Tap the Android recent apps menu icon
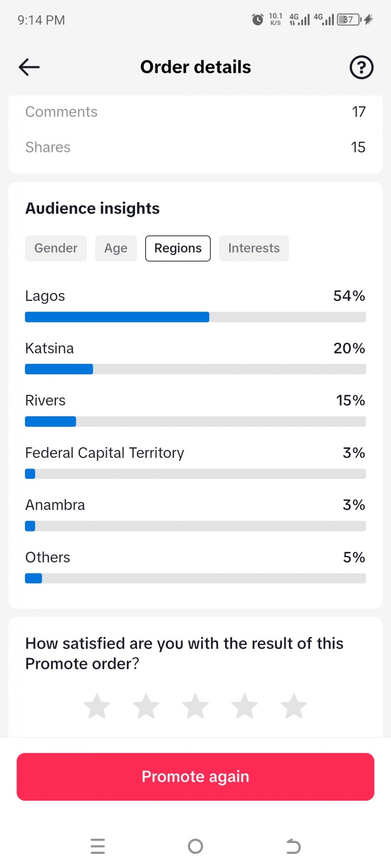Image resolution: width=391 pixels, height=868 pixels. click(98, 846)
